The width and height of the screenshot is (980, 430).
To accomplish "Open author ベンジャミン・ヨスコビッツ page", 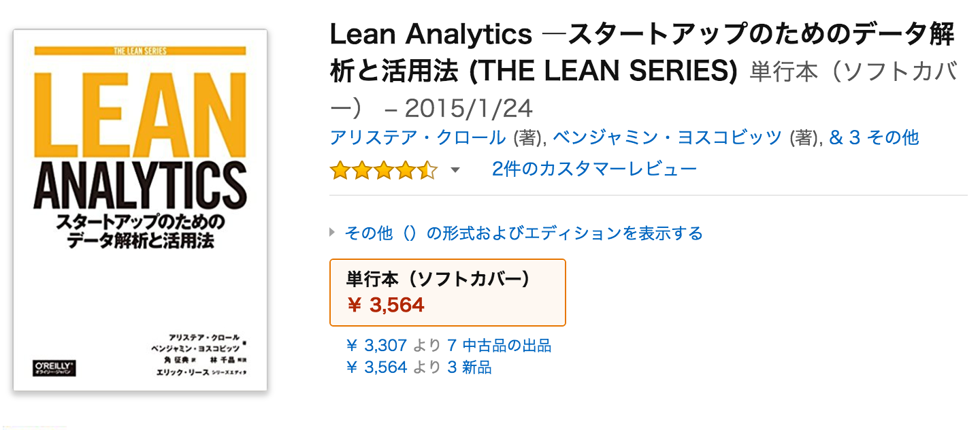I will click(667, 137).
